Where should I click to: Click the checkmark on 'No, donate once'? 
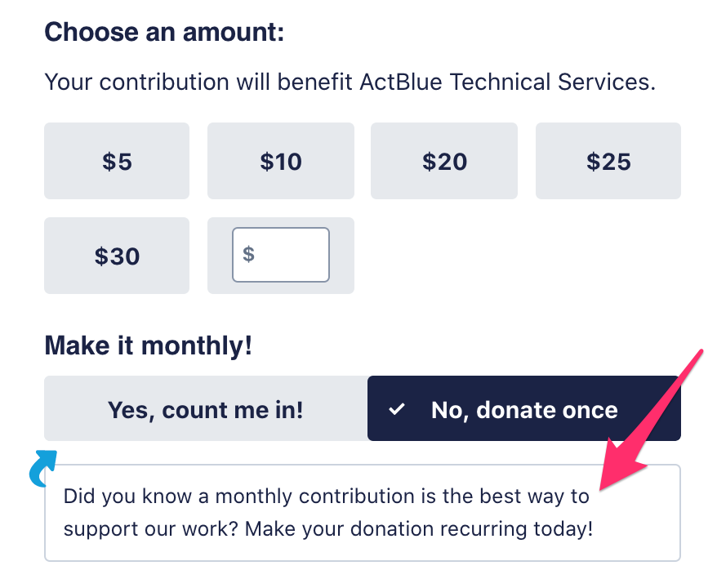[398, 408]
